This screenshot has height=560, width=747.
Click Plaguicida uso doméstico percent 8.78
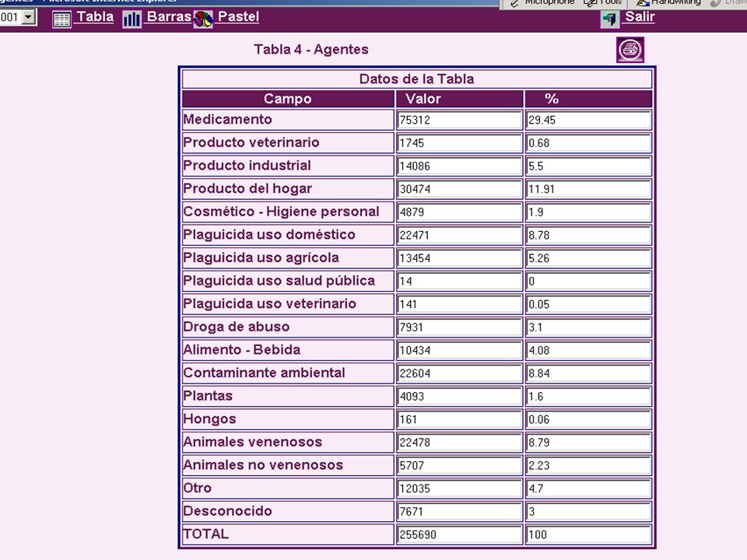588,235
